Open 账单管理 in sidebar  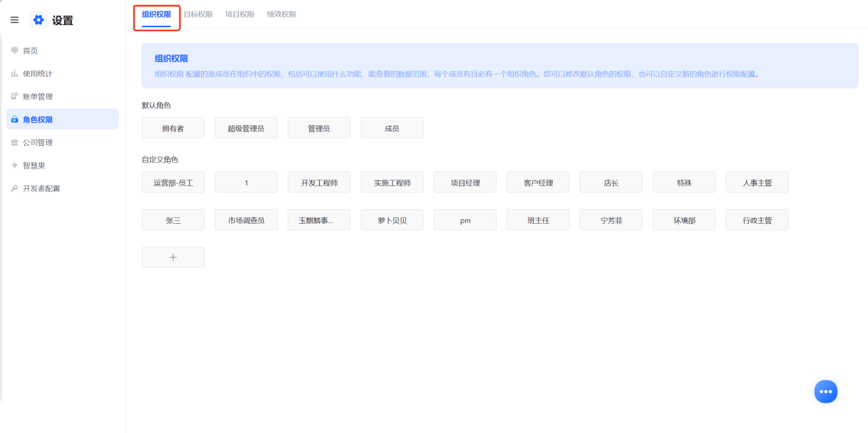pyautogui.click(x=63, y=96)
